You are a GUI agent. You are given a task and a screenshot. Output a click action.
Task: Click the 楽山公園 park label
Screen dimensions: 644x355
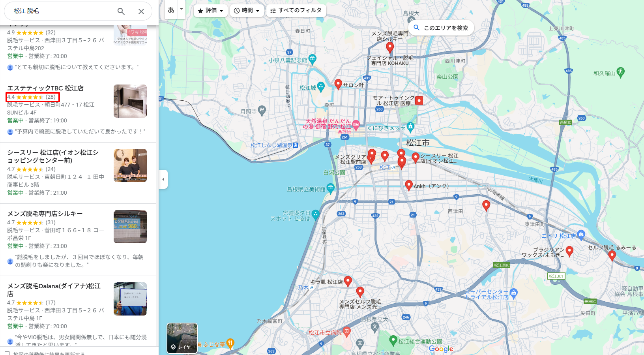pos(447,77)
